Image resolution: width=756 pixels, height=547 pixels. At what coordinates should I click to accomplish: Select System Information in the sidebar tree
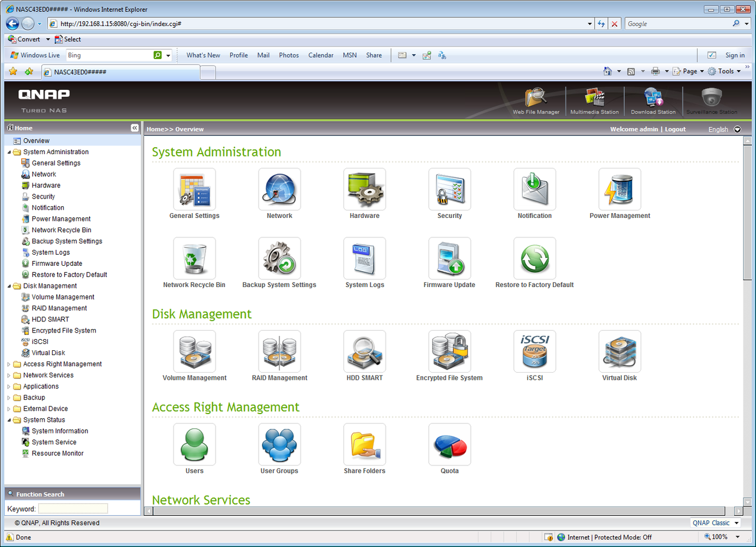60,431
